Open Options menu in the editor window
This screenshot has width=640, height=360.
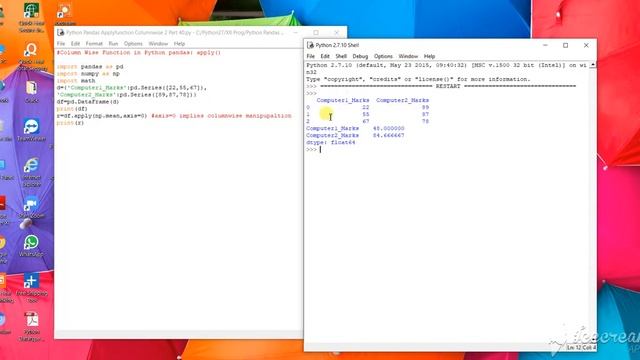tap(133, 44)
